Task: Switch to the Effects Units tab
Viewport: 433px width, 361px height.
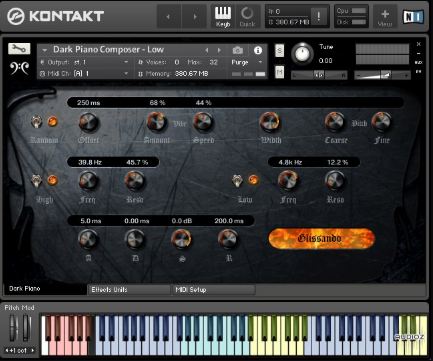Action: [x=129, y=290]
